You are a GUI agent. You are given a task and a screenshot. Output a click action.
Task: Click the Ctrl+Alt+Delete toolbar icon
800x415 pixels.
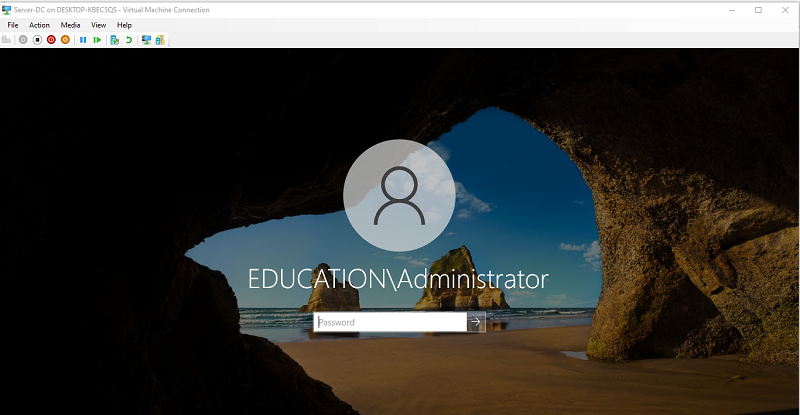click(7, 40)
